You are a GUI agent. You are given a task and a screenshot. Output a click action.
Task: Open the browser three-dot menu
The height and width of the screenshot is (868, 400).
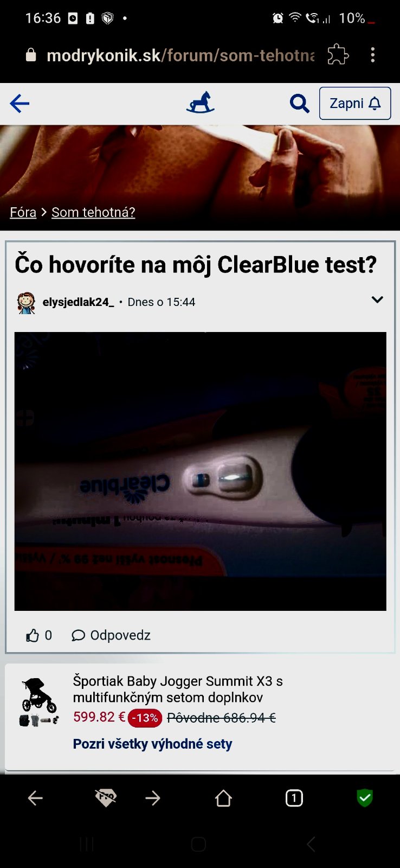[x=372, y=55]
